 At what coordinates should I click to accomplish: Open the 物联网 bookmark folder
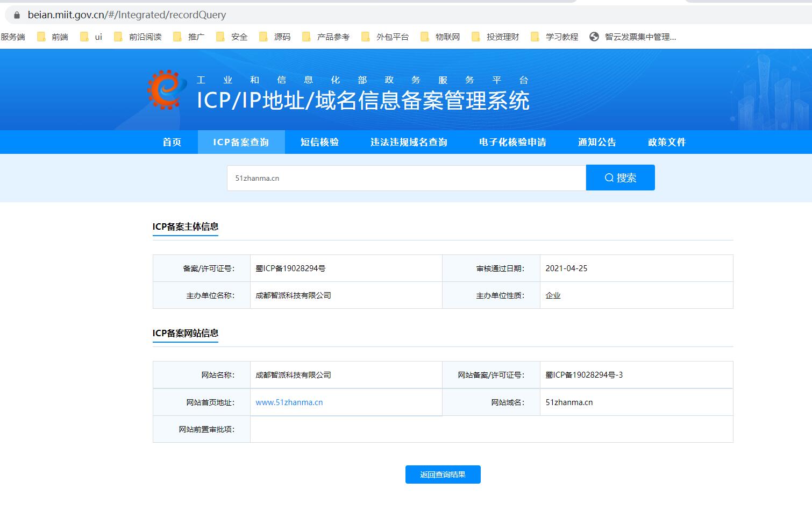point(440,37)
